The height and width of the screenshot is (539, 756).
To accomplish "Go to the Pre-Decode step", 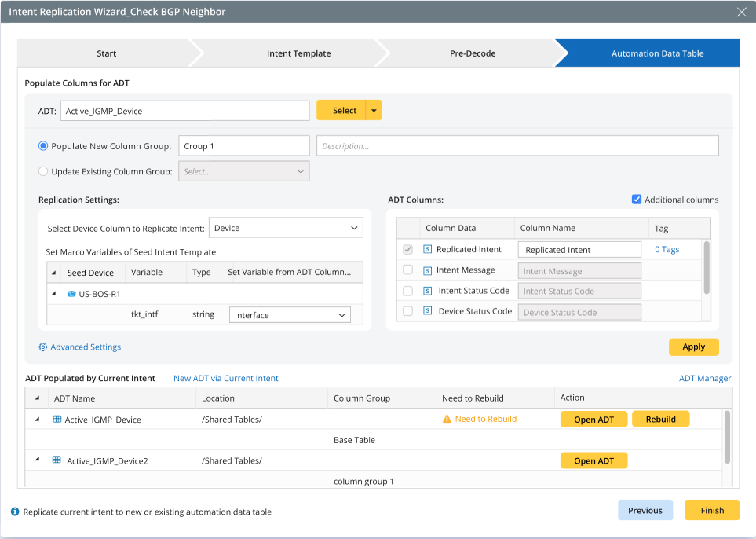I will pyautogui.click(x=472, y=53).
